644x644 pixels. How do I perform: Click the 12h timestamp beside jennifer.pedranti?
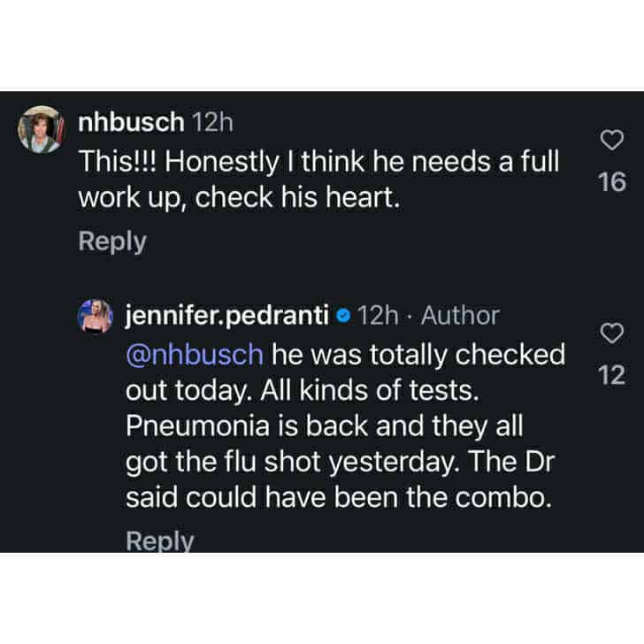[x=380, y=315]
